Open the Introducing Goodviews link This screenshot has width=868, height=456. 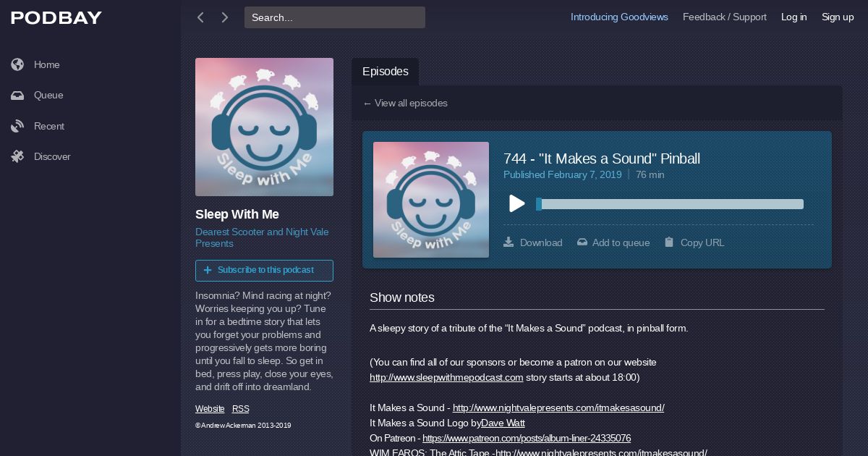[619, 17]
